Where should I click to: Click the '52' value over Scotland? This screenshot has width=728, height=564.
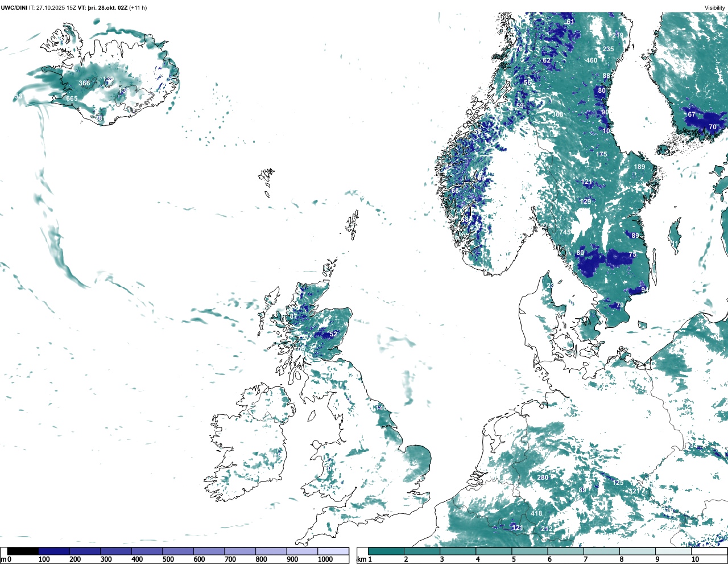click(x=333, y=334)
